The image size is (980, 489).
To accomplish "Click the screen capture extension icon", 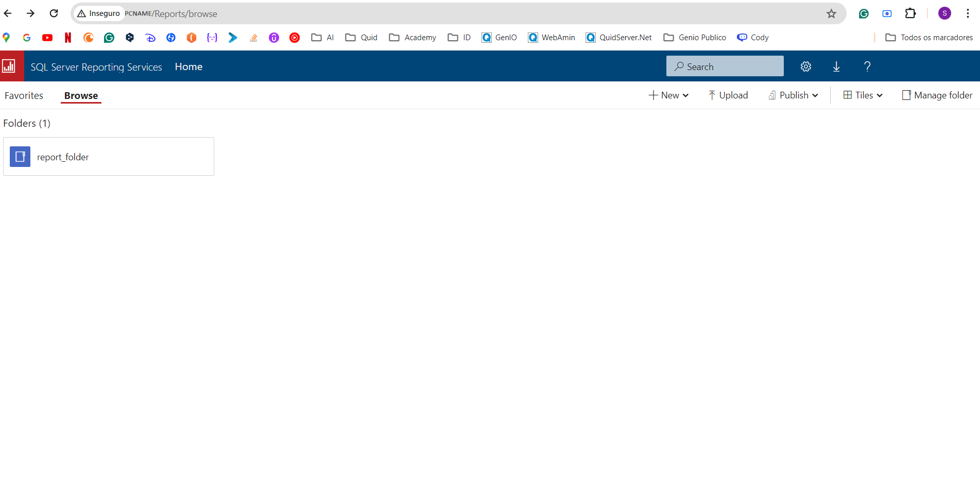I will (887, 14).
